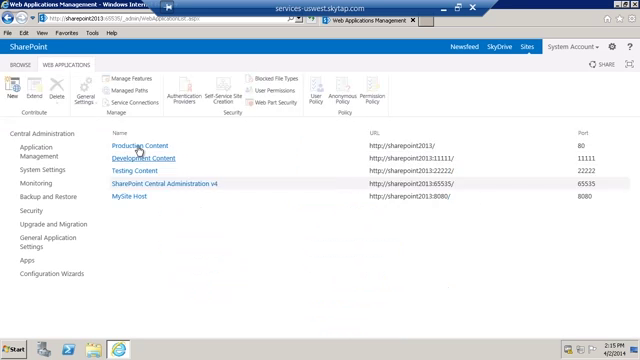Open Application Management in sidebar
640x360 pixels.
tap(39, 151)
